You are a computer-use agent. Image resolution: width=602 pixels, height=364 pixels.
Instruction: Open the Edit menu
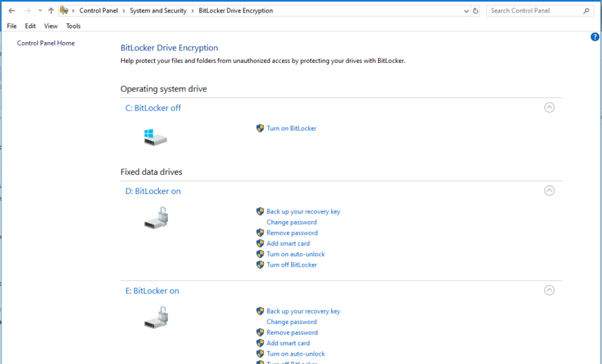point(30,26)
